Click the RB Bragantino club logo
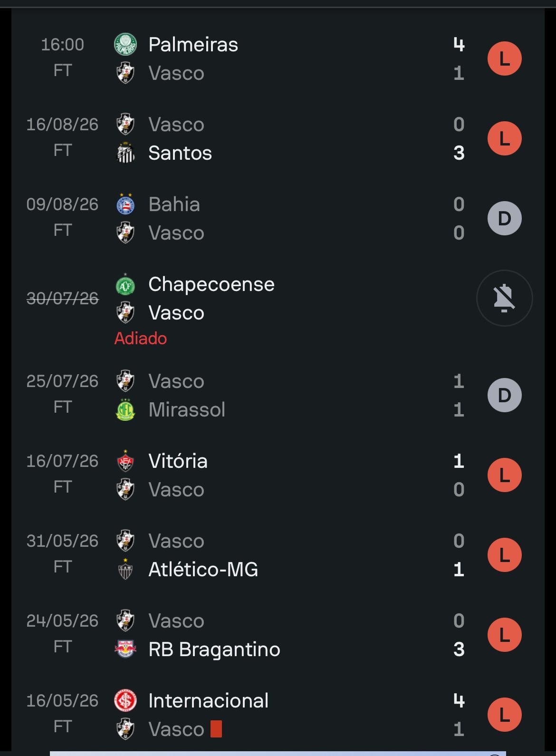The height and width of the screenshot is (756, 556). pos(125,649)
